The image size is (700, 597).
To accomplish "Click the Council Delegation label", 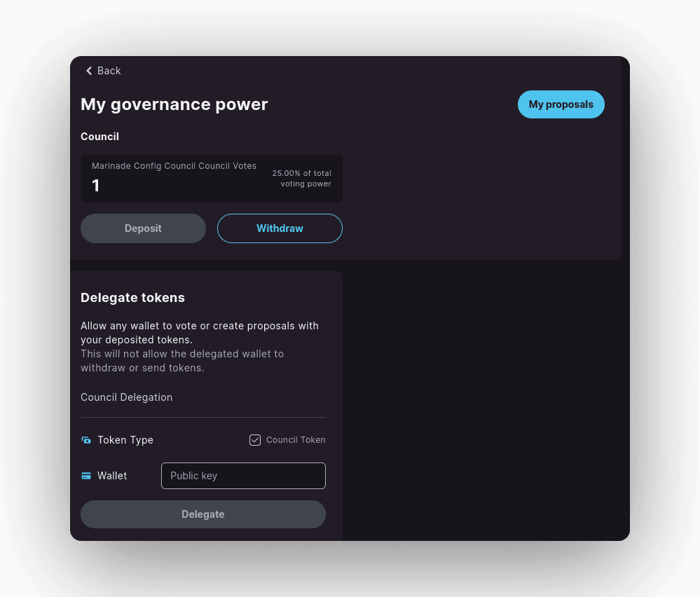I will tap(126, 397).
